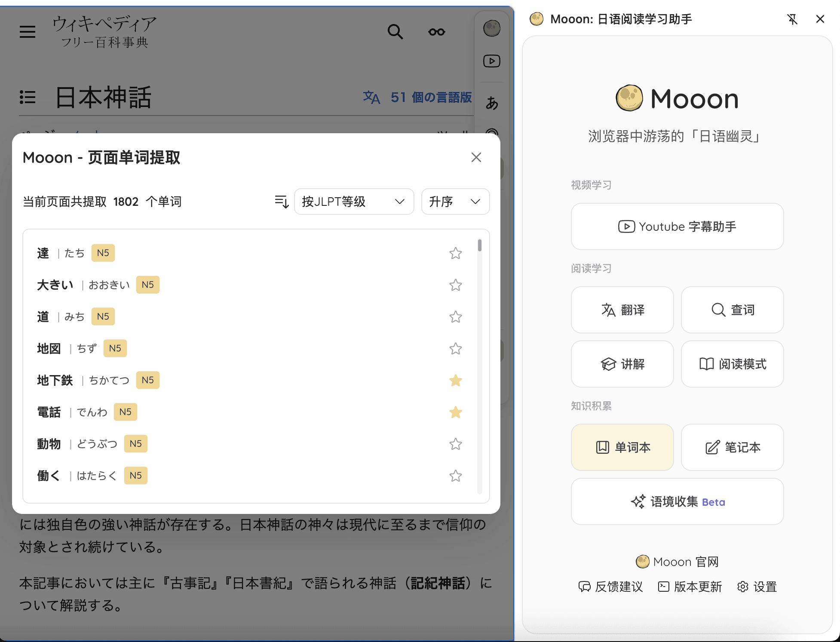Open 版本更新 version updates link
The height and width of the screenshot is (642, 840).
pos(690,587)
